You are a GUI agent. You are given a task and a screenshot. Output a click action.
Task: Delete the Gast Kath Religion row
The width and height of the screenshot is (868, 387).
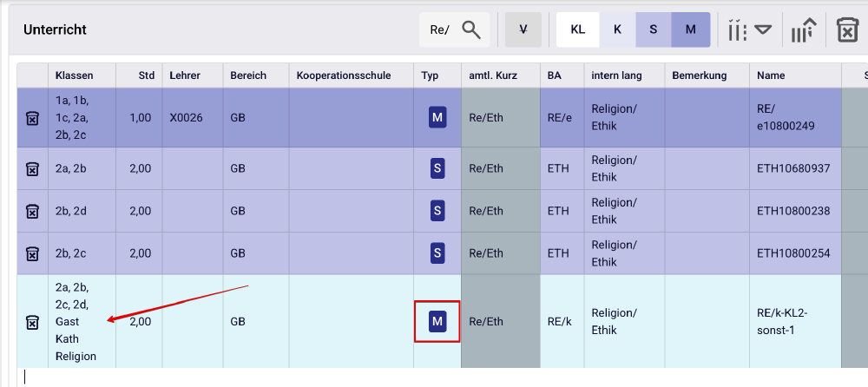coord(32,322)
